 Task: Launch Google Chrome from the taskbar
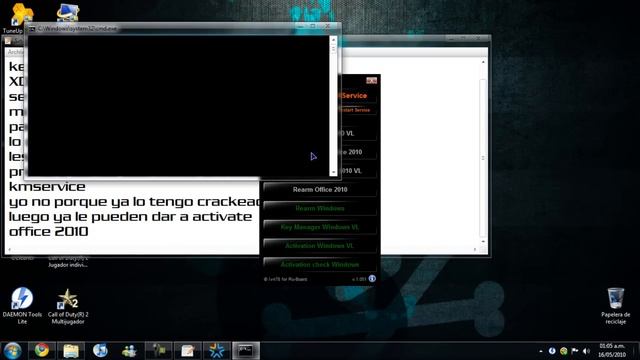click(42, 351)
